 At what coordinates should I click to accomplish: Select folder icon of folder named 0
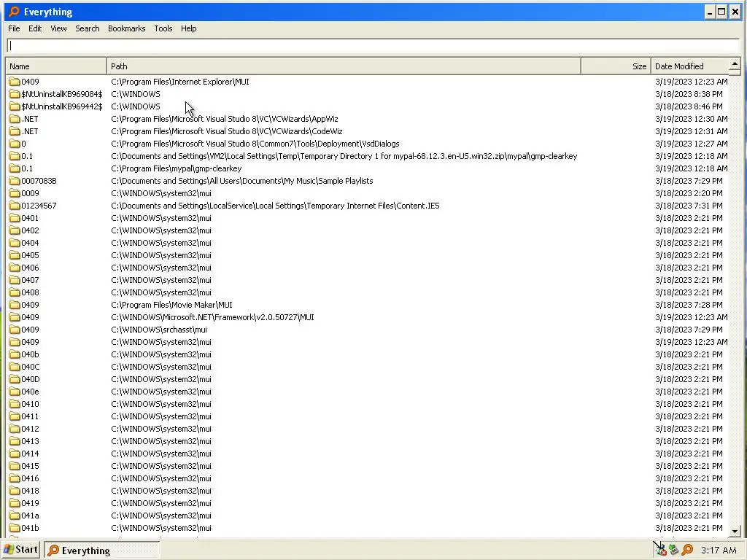[x=15, y=144]
